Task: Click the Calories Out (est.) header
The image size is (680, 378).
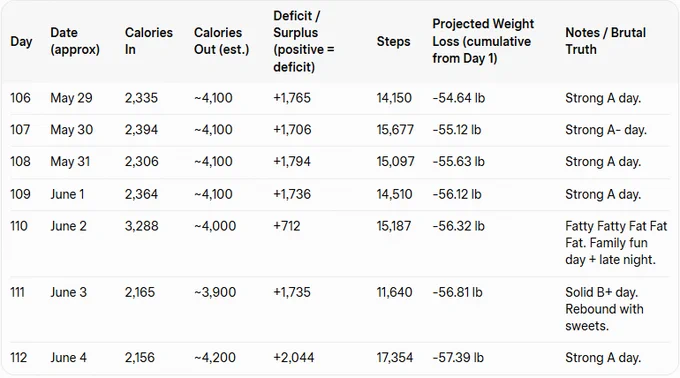Action: click(222, 41)
